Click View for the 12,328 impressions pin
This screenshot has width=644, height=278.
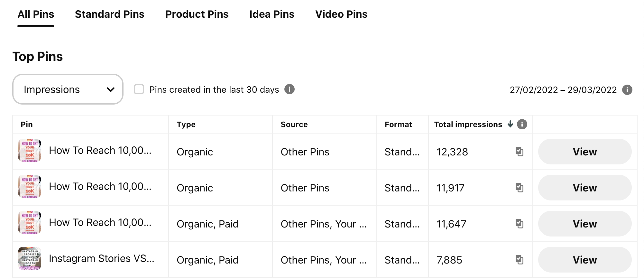tap(584, 152)
